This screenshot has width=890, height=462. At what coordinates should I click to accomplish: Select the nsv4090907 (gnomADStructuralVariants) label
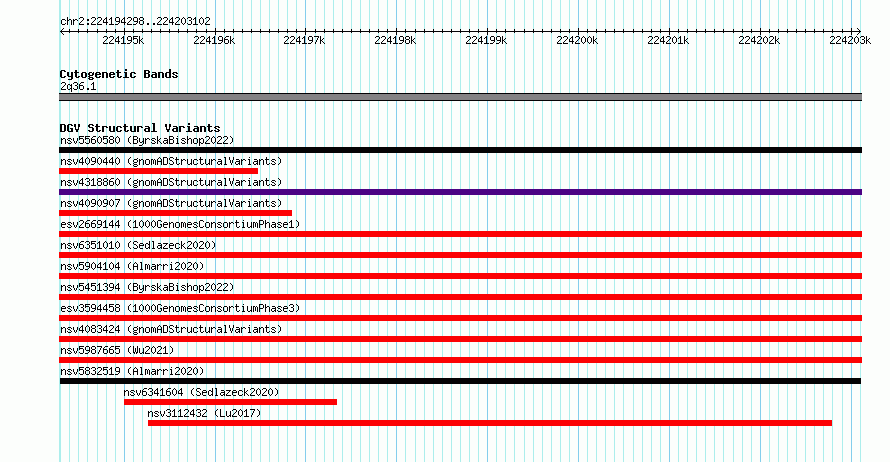(171, 203)
